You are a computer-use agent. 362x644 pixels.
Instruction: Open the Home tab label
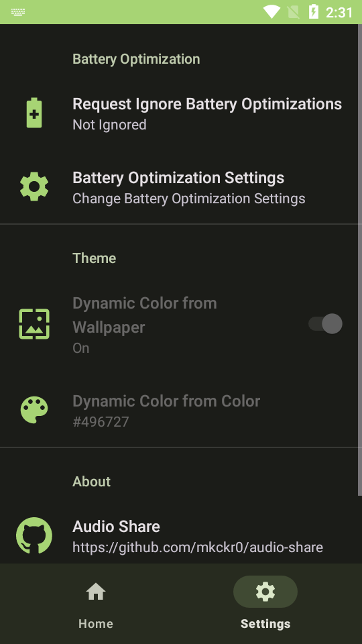[96, 623]
